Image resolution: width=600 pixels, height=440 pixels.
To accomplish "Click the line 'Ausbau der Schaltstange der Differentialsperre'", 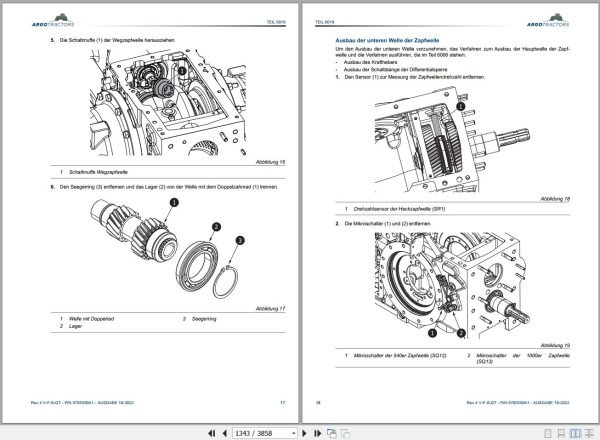I will coord(395,70).
